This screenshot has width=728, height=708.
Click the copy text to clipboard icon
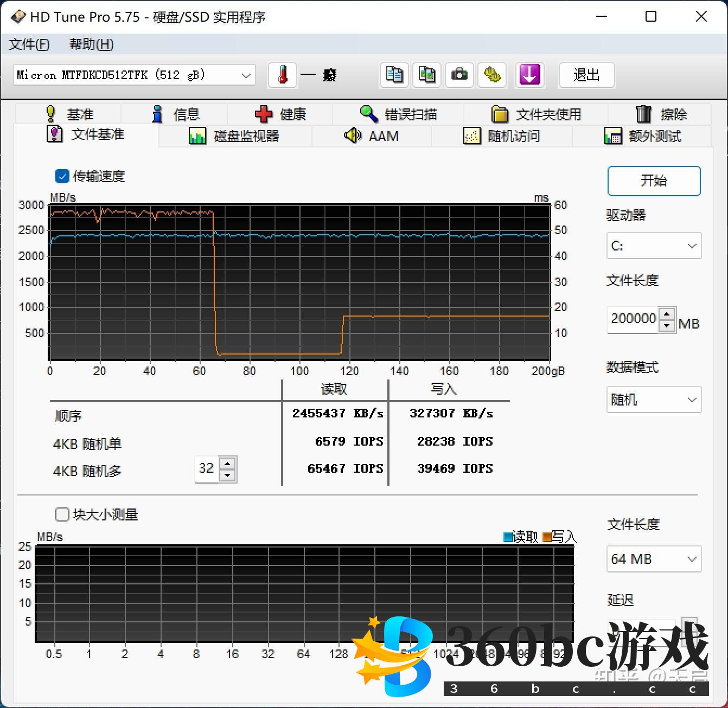click(x=394, y=75)
